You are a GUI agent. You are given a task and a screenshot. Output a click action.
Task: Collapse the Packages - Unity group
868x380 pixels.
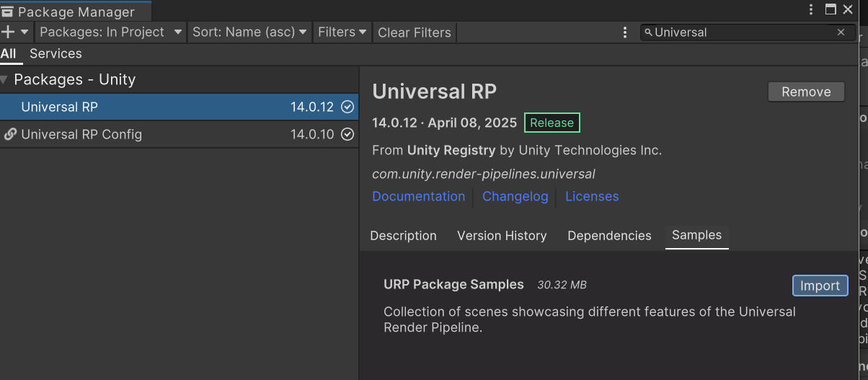tap(4, 80)
